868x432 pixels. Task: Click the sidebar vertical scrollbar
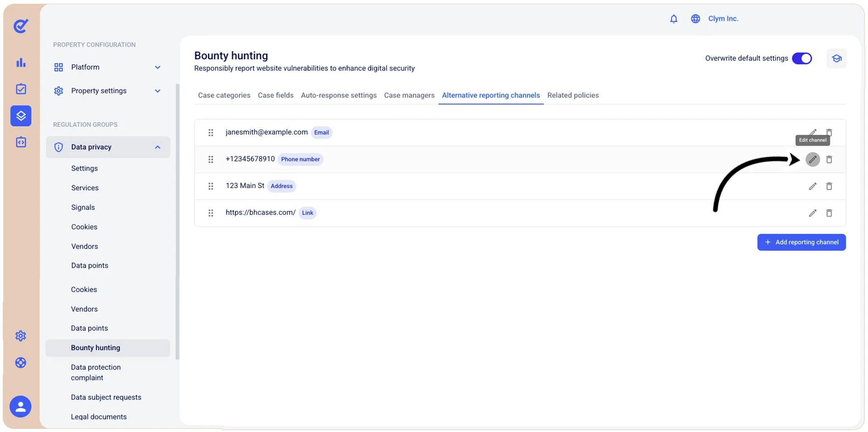pyautogui.click(x=177, y=222)
